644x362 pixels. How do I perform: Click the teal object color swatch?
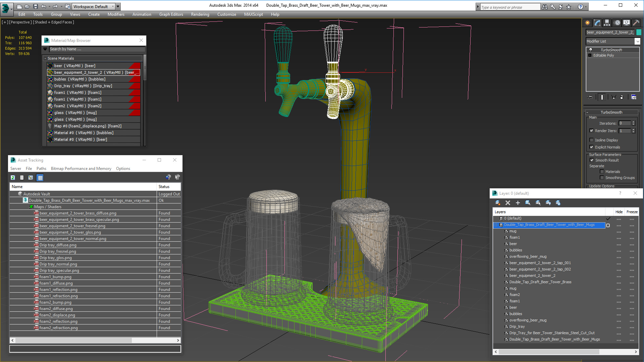point(639,32)
